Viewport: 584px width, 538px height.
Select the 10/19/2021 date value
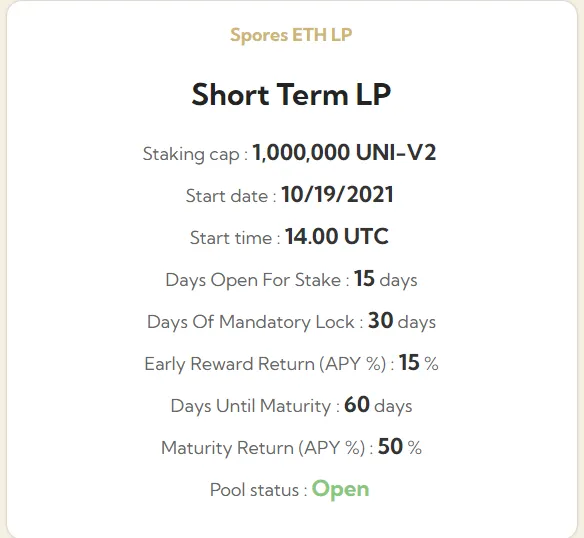click(337, 194)
